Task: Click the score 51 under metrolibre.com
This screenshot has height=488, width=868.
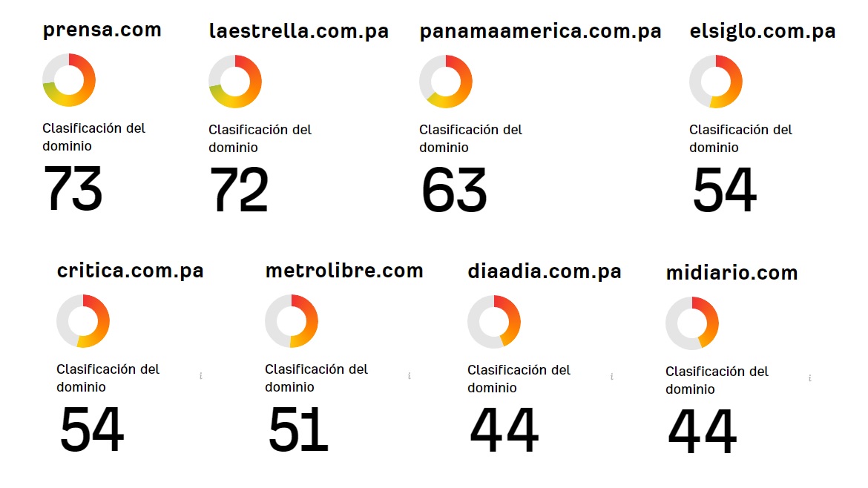Action: tap(297, 429)
